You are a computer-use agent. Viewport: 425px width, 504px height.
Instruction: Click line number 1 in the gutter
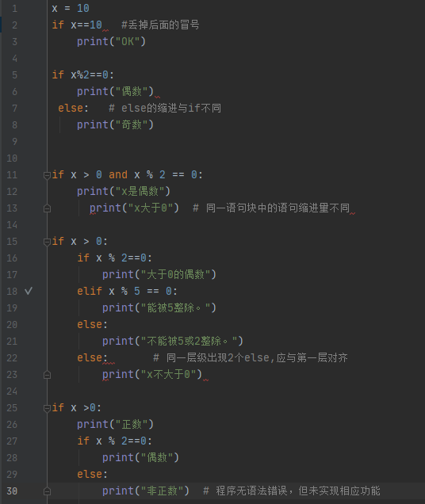pos(14,9)
